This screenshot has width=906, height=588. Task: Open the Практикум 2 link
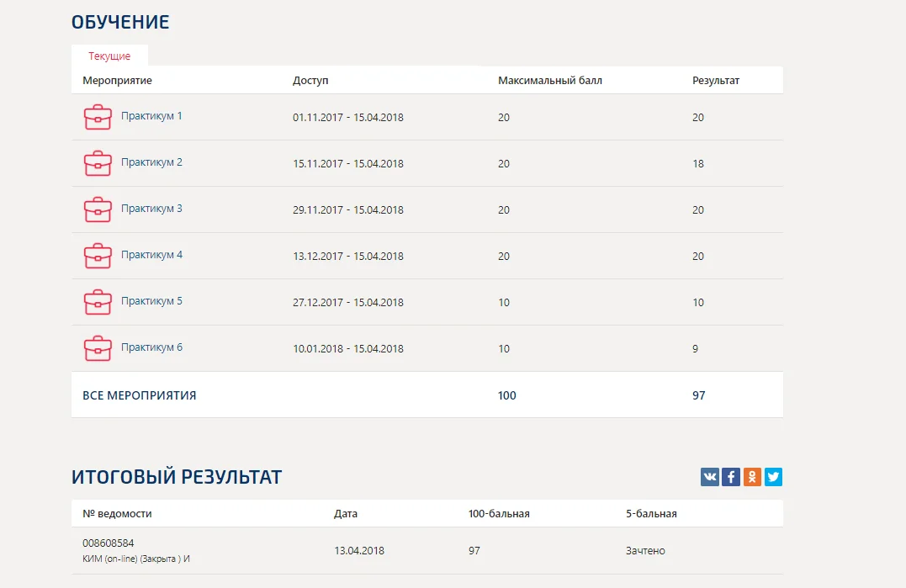click(x=151, y=162)
